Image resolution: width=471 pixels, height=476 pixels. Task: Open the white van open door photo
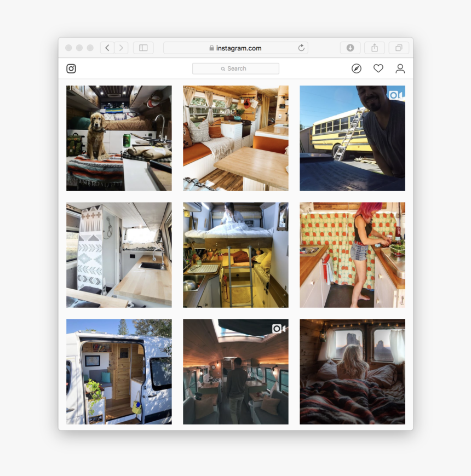119,371
